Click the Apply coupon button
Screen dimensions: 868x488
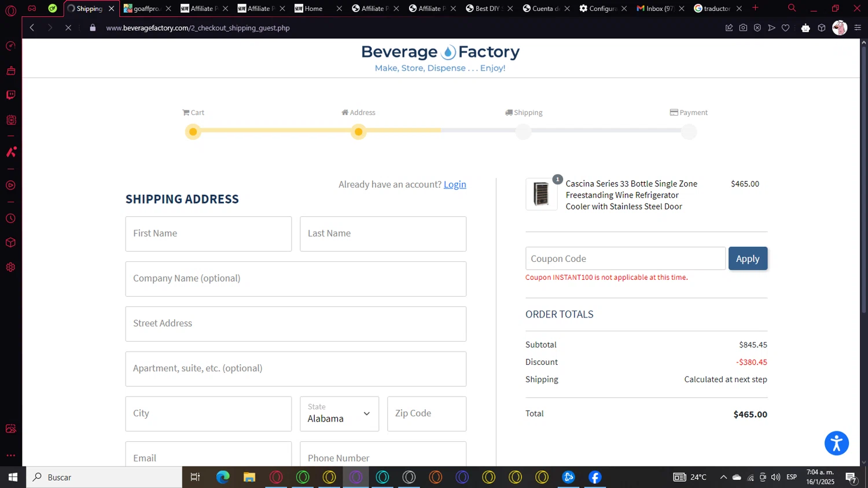click(748, 258)
